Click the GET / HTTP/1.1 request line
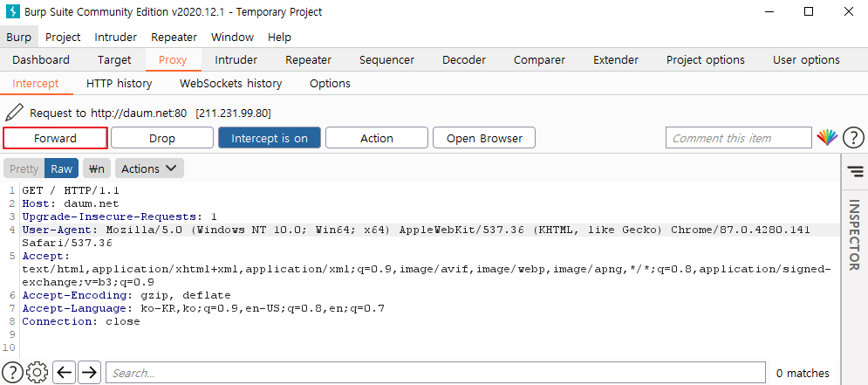This screenshot has width=868, height=385. pos(71,190)
